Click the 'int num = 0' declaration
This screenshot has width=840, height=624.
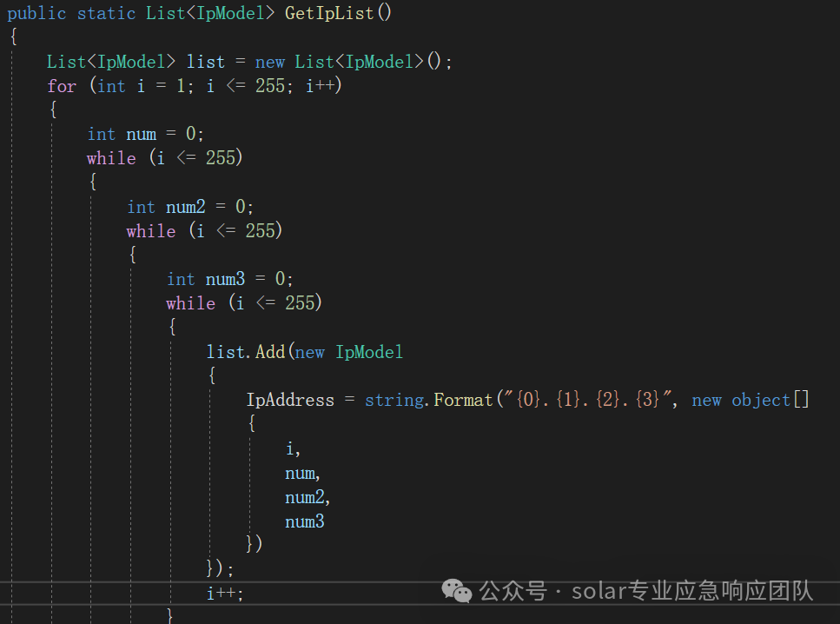pos(146,134)
